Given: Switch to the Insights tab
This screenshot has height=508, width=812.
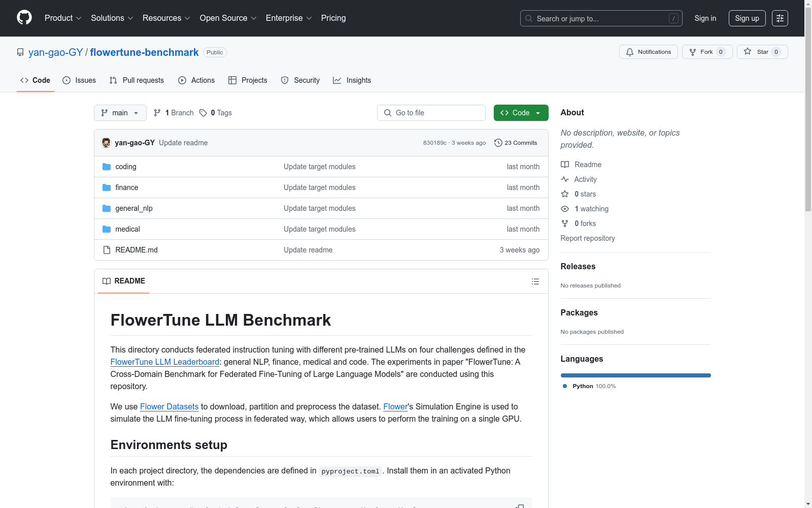Looking at the screenshot, I should coord(352,80).
